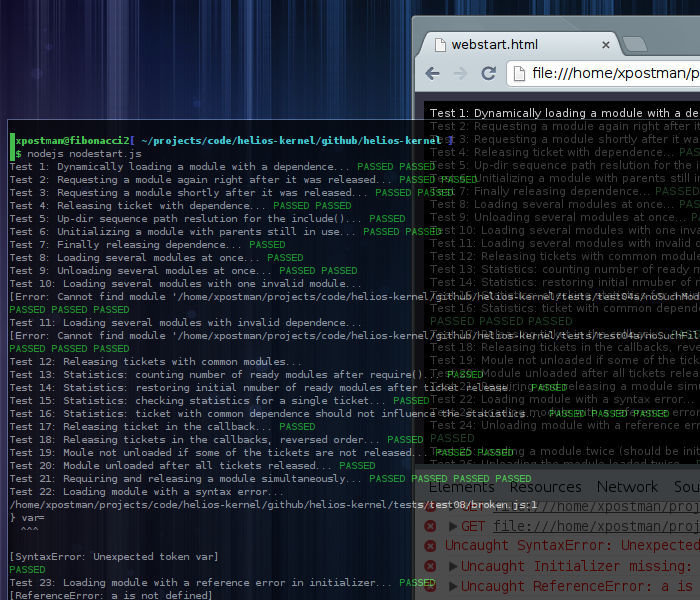700x600 pixels.
Task: Click terminal line Test 21: Requiring and releasing
Action: point(271,479)
